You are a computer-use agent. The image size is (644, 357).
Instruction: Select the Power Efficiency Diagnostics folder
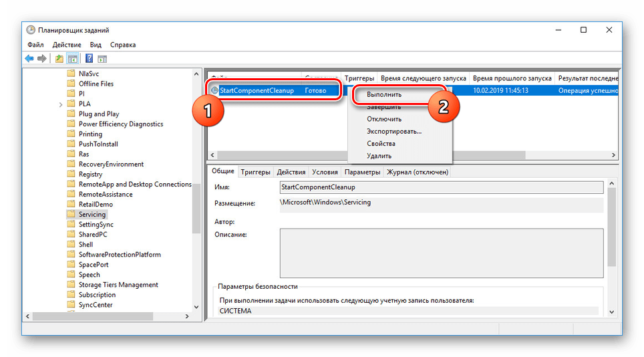pyautogui.click(x=121, y=124)
